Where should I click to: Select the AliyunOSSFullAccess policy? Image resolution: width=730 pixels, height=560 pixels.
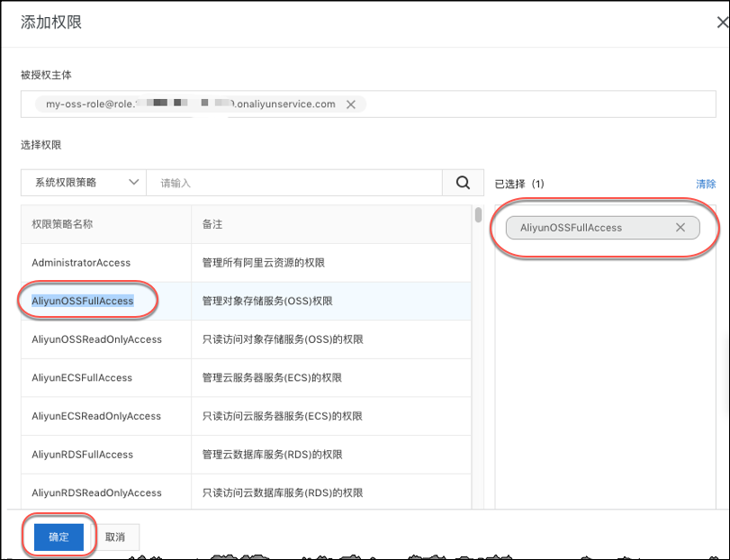(x=83, y=301)
